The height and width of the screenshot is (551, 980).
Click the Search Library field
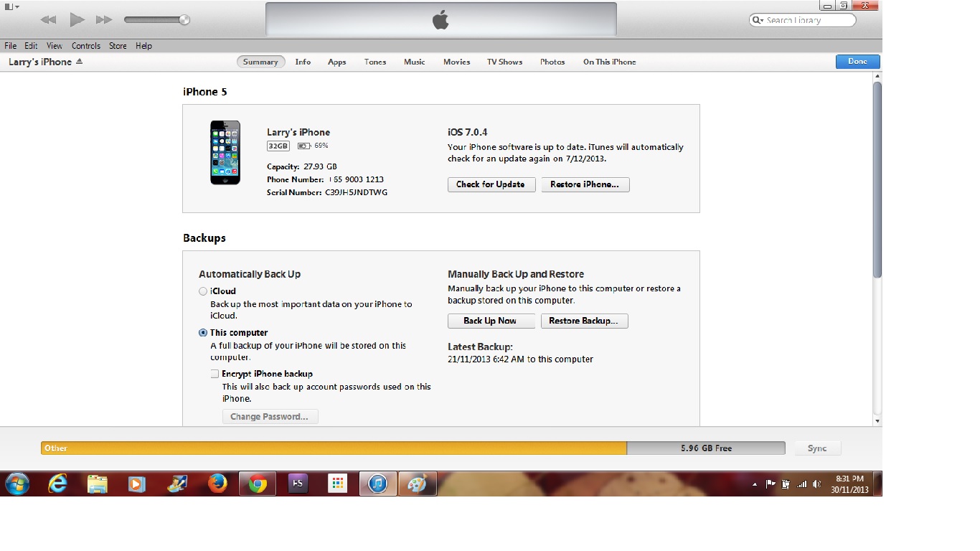[x=802, y=20]
